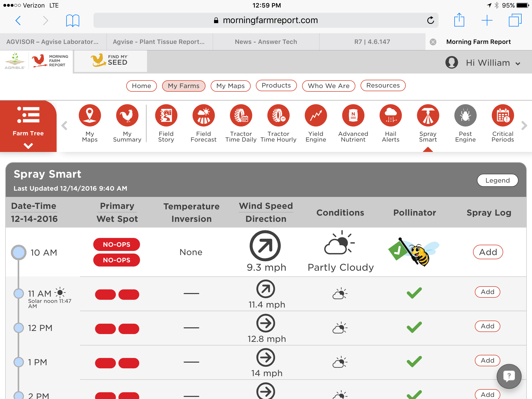The width and height of the screenshot is (532, 399).
Task: Open the Field Story icon
Action: [166, 116]
